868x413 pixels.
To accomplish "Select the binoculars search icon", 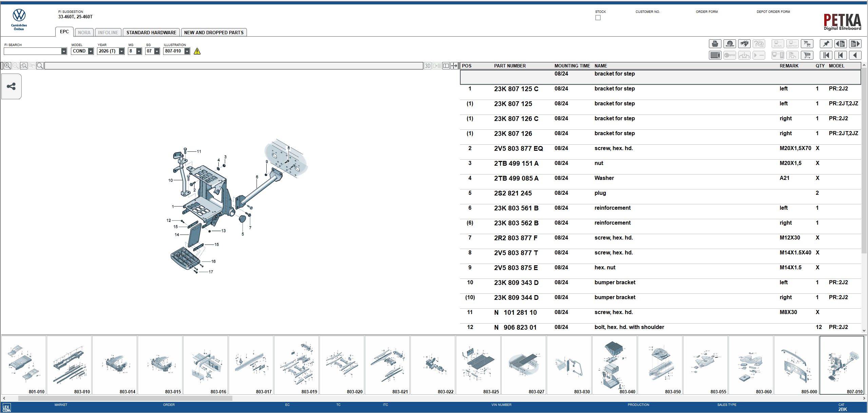I will [x=745, y=44].
